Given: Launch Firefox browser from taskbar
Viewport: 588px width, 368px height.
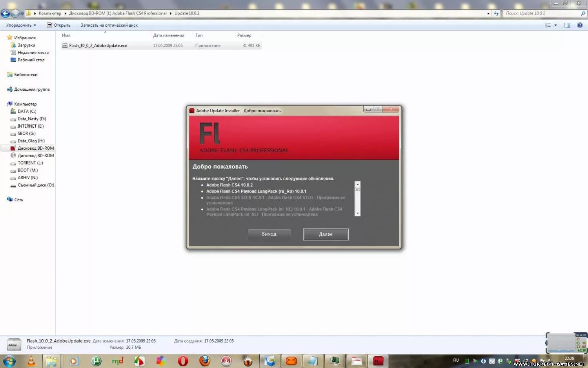Looking at the screenshot, I should tap(205, 361).
